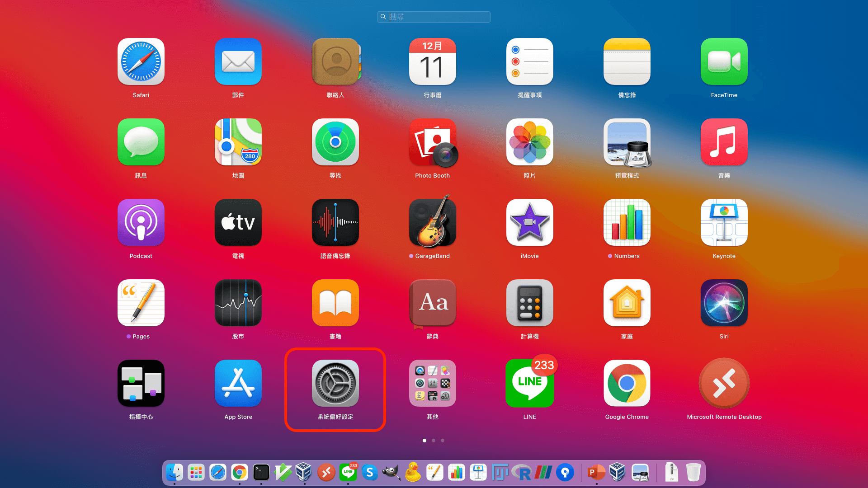Launch Google Chrome from the Launchpad grid
The height and width of the screenshot is (488, 868).
click(x=627, y=383)
